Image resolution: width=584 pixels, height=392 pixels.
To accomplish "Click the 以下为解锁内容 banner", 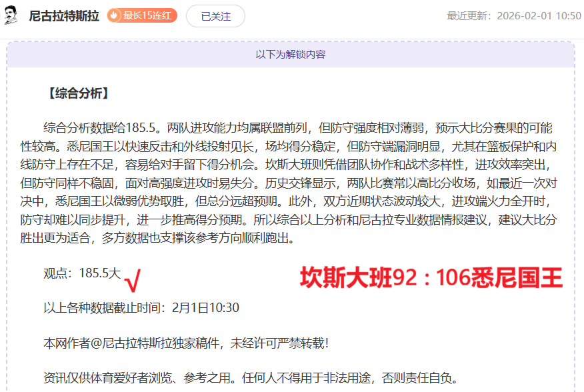I will pos(291,54).
